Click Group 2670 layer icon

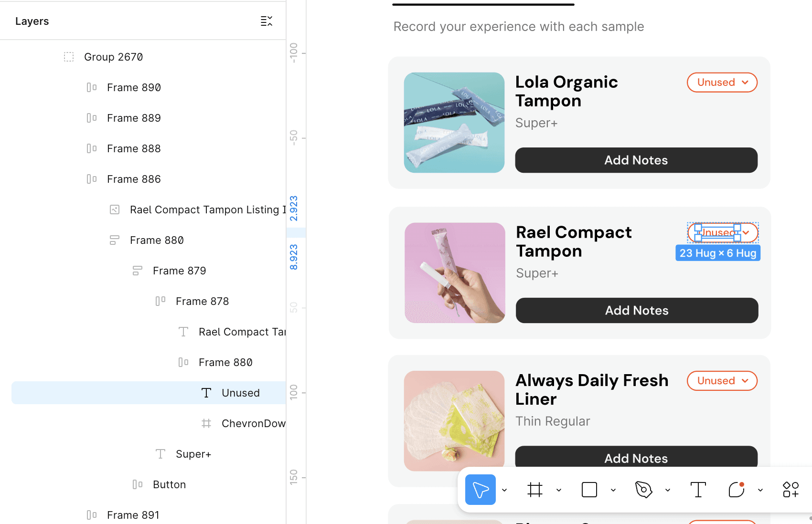pos(69,57)
